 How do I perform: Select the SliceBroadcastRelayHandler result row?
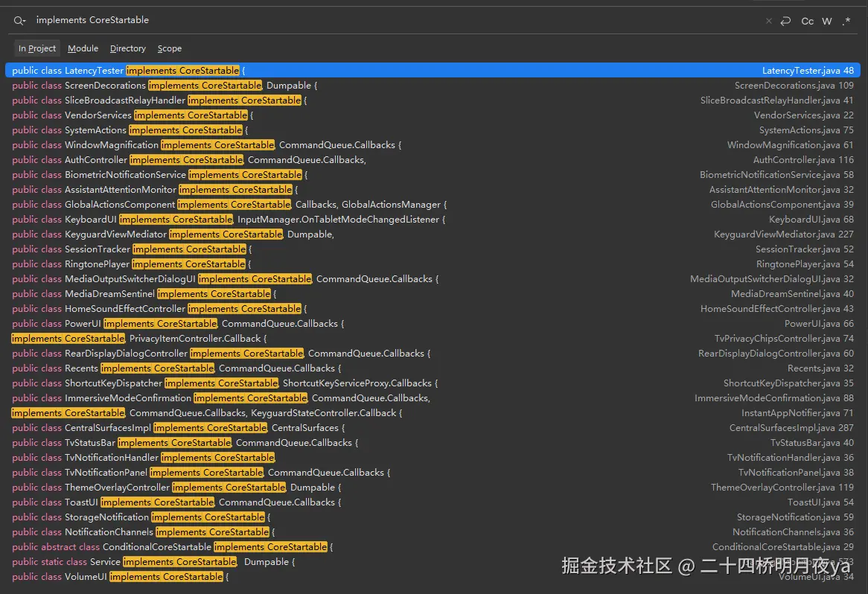(433, 100)
